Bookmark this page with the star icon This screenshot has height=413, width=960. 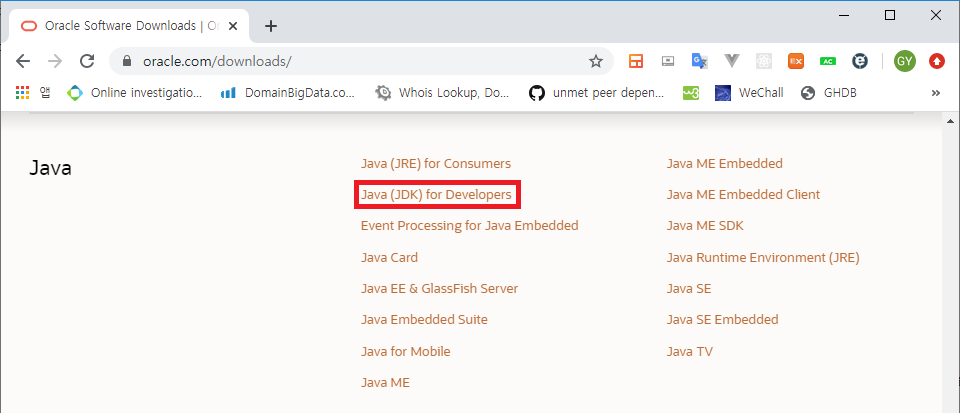click(596, 61)
